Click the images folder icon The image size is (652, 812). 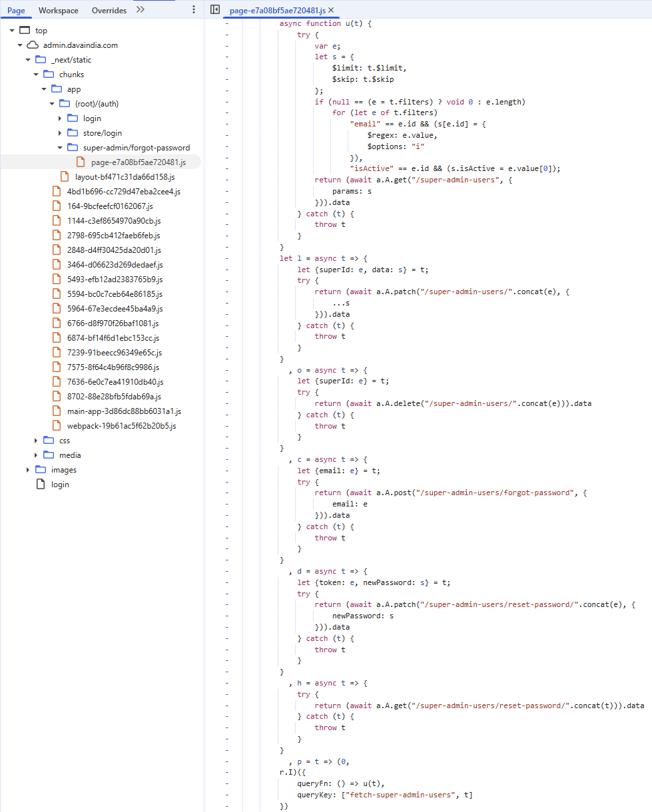tap(41, 470)
